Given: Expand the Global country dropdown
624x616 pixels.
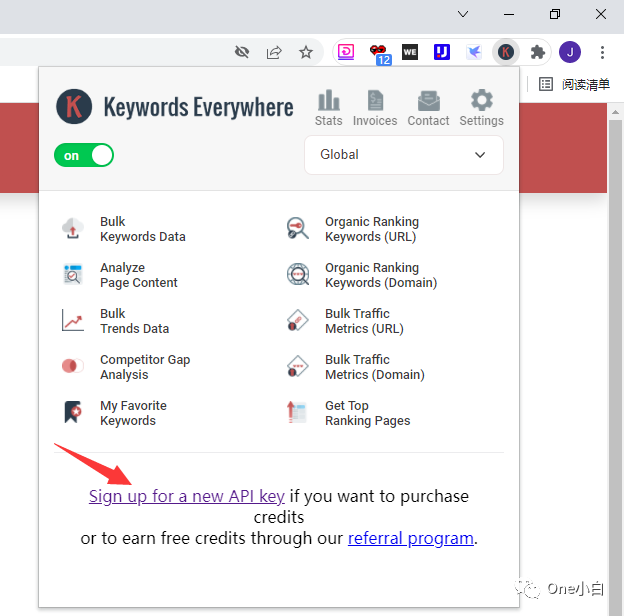Looking at the screenshot, I should (404, 155).
